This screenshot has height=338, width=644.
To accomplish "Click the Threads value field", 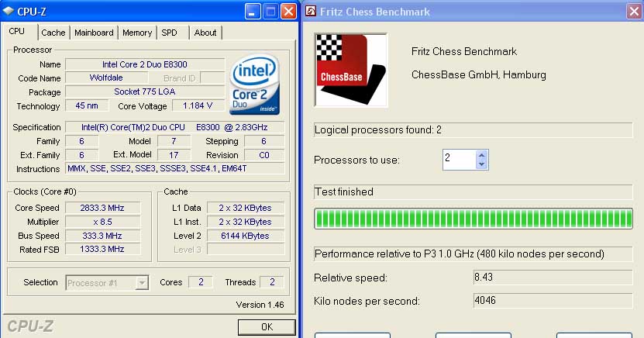I will pyautogui.click(x=272, y=282).
